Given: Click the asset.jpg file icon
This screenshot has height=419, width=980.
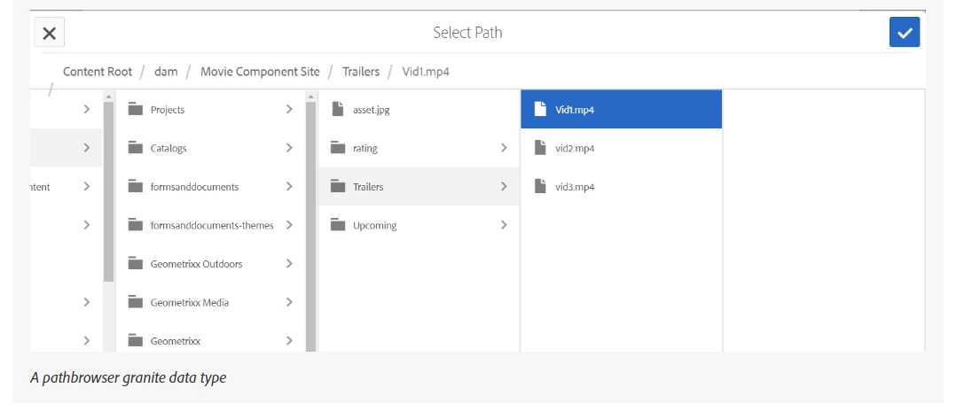Looking at the screenshot, I should [x=338, y=109].
